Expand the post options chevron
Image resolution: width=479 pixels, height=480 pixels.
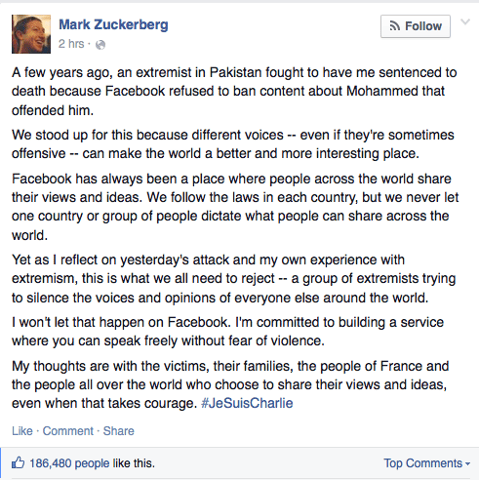coord(465,22)
